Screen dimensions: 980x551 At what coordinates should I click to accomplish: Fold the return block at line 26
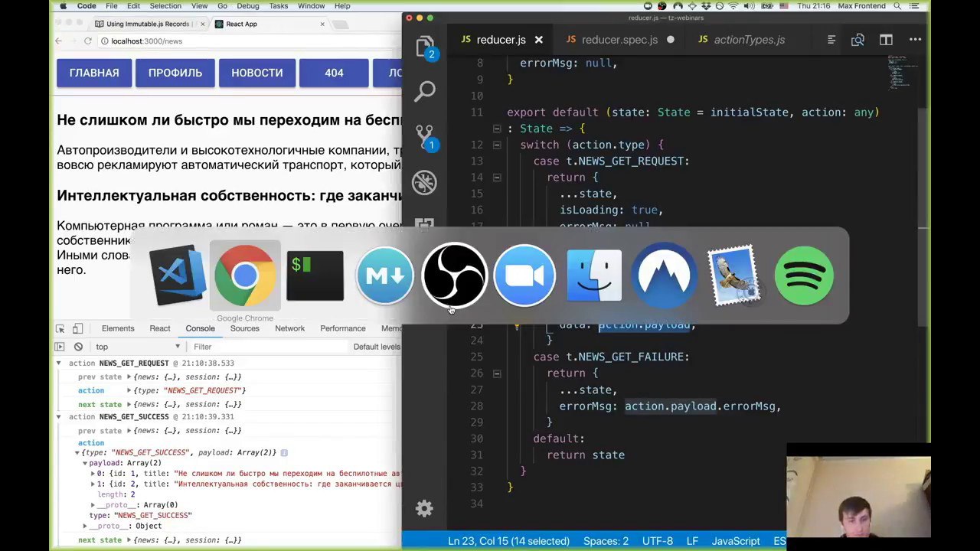tap(496, 373)
